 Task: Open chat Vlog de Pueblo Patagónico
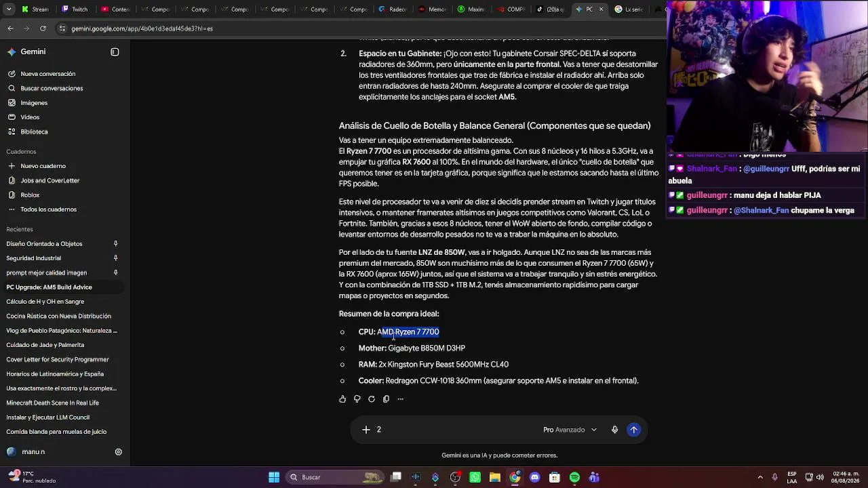click(x=62, y=331)
